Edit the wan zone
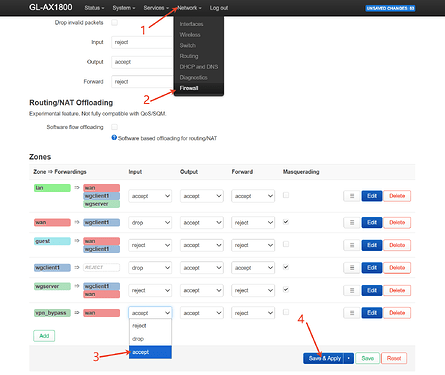Viewport: 445px width, 375px height. tap(372, 222)
